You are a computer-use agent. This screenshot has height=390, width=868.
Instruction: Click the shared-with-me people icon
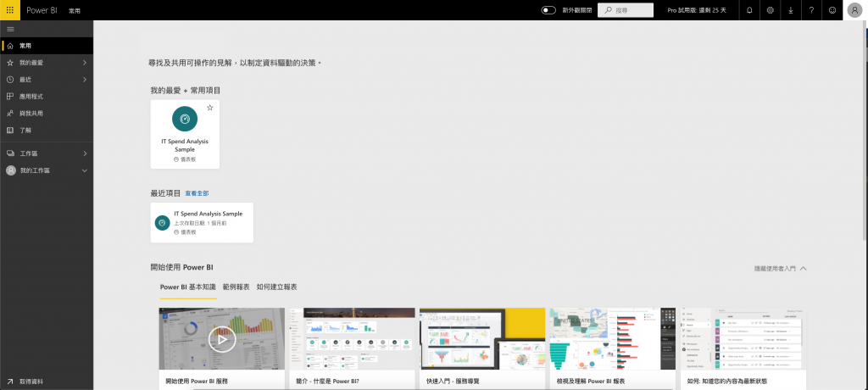point(10,113)
